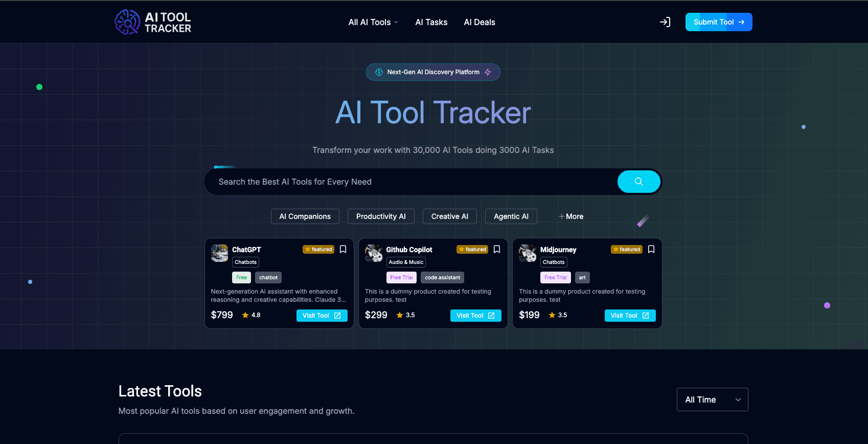Click Visit Tool on Github Copilot card
The height and width of the screenshot is (444, 868).
[x=476, y=316]
